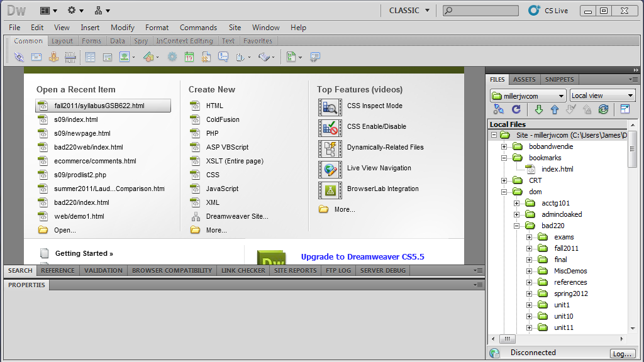Open the Local view dropdown
The width and height of the screenshot is (644, 362).
tap(602, 96)
